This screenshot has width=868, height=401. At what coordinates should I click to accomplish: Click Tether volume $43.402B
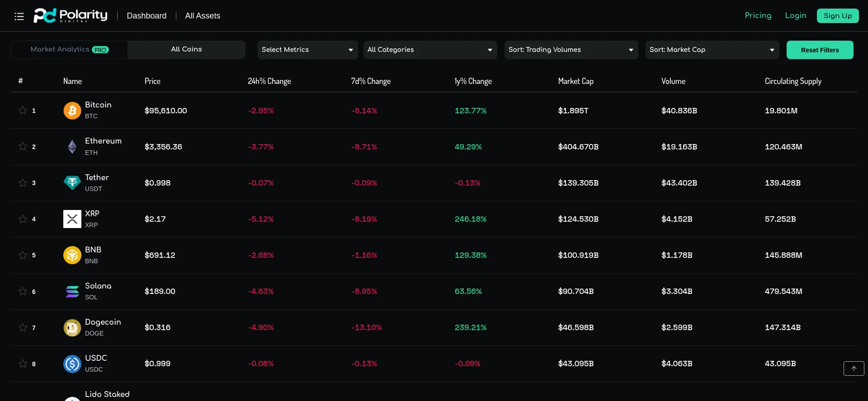[x=679, y=183]
